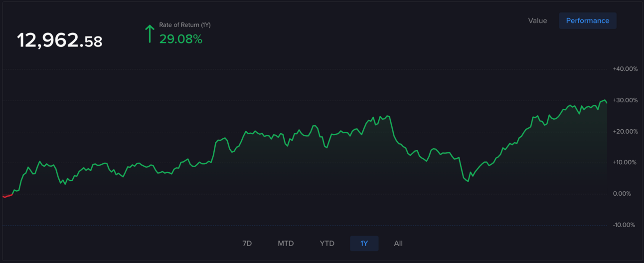644x263 pixels.
Task: Switch chart to Value view
Action: 537,20
